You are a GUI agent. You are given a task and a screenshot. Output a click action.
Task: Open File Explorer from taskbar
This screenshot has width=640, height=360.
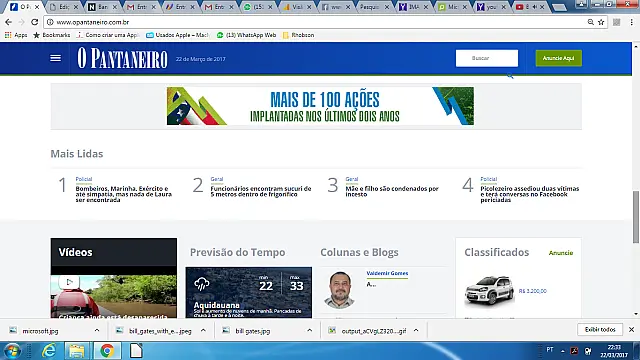[x=76, y=351]
